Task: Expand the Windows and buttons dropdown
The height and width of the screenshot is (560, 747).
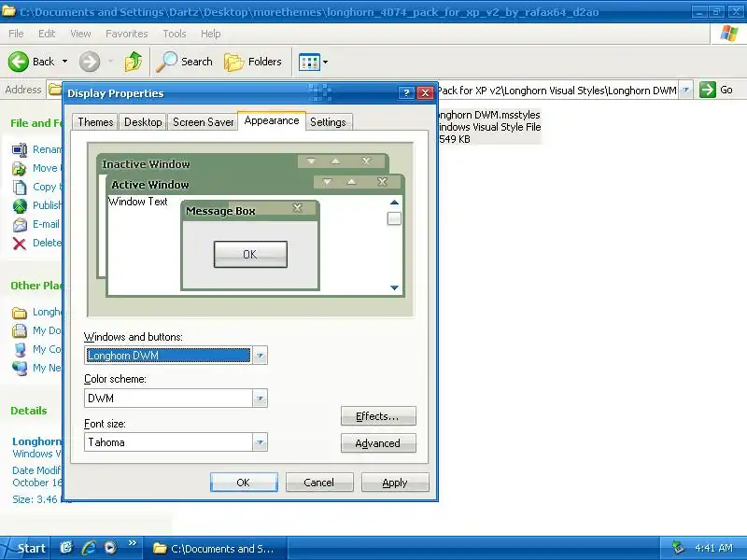Action: pos(261,356)
